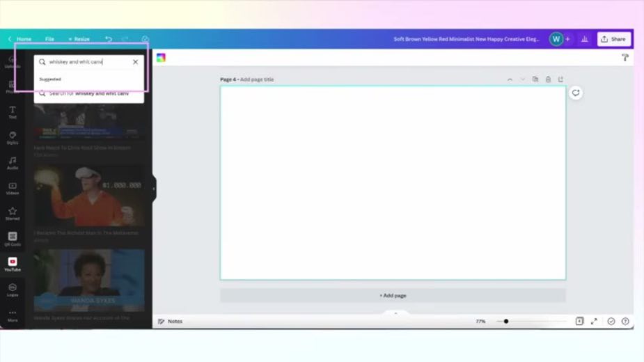This screenshot has height=362, width=644.
Task: Open the Audio sidebar tab
Action: coord(13,163)
